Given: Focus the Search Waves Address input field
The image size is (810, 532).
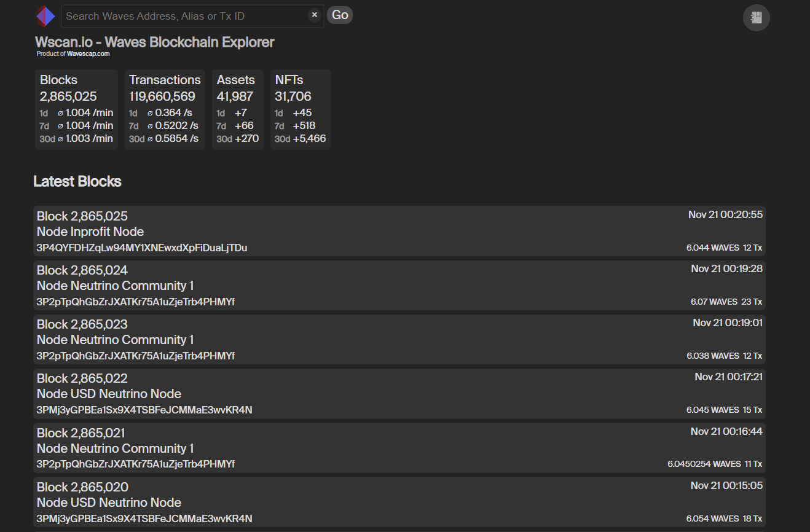Looking at the screenshot, I should pyautogui.click(x=186, y=16).
